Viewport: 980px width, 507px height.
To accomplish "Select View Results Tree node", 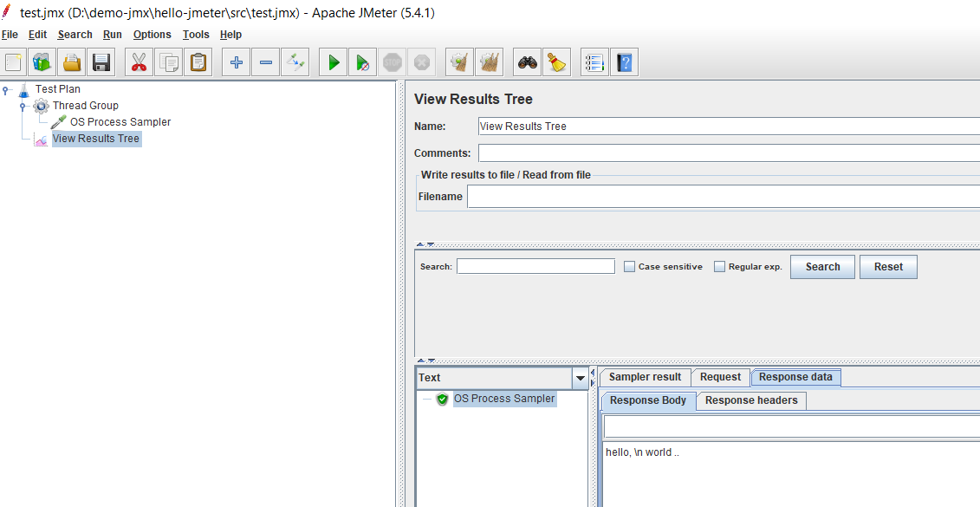I will coord(96,139).
